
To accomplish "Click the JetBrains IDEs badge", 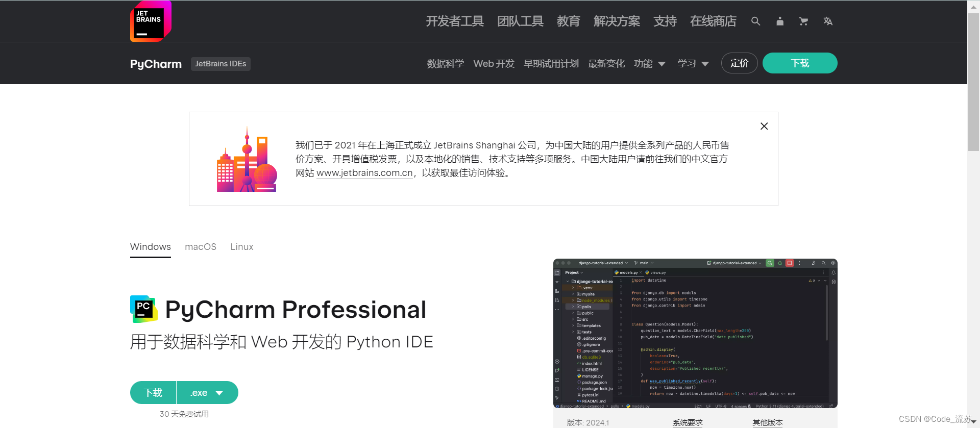I will click(220, 64).
